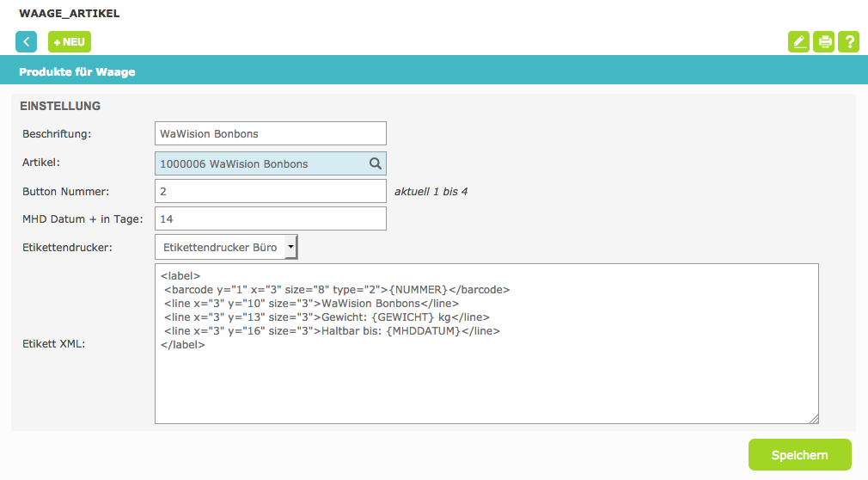Click the EINSTELLUNG section heading

(60, 107)
